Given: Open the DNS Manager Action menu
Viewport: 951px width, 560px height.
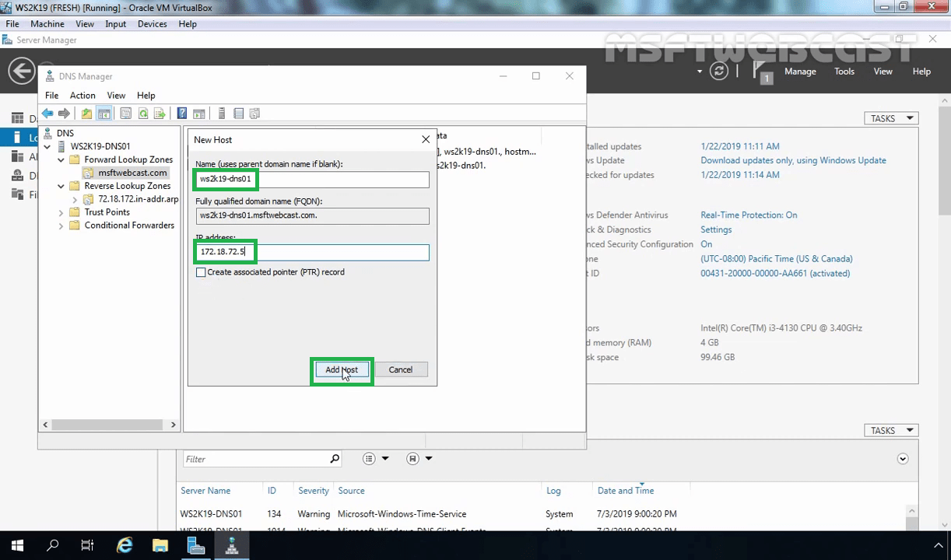Looking at the screenshot, I should point(82,96).
